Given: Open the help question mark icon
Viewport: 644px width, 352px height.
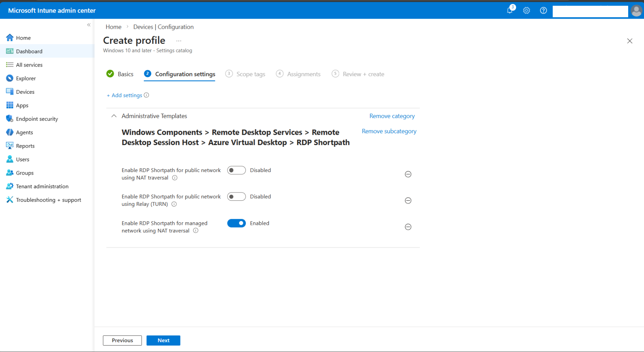Looking at the screenshot, I should coord(543,10).
